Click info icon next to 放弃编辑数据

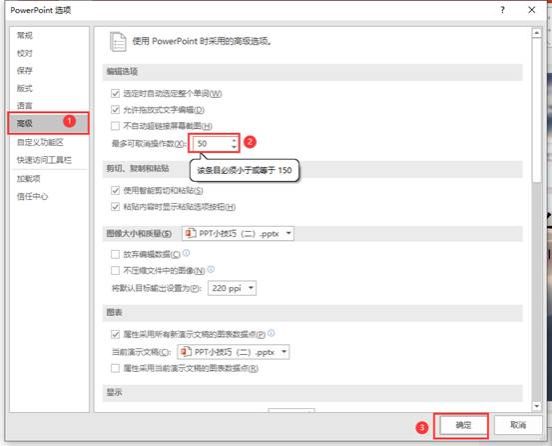click(x=187, y=253)
